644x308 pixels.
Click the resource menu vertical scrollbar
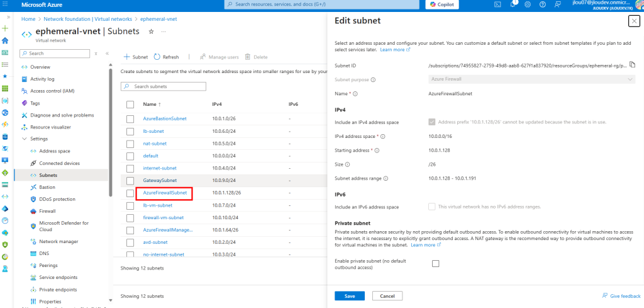(x=110, y=132)
